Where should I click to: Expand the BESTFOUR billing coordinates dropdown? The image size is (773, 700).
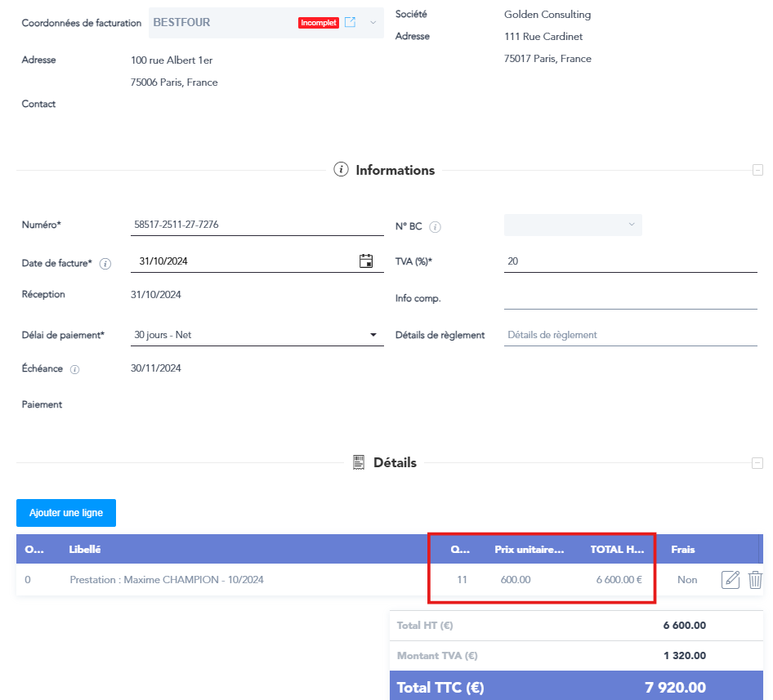coord(373,22)
